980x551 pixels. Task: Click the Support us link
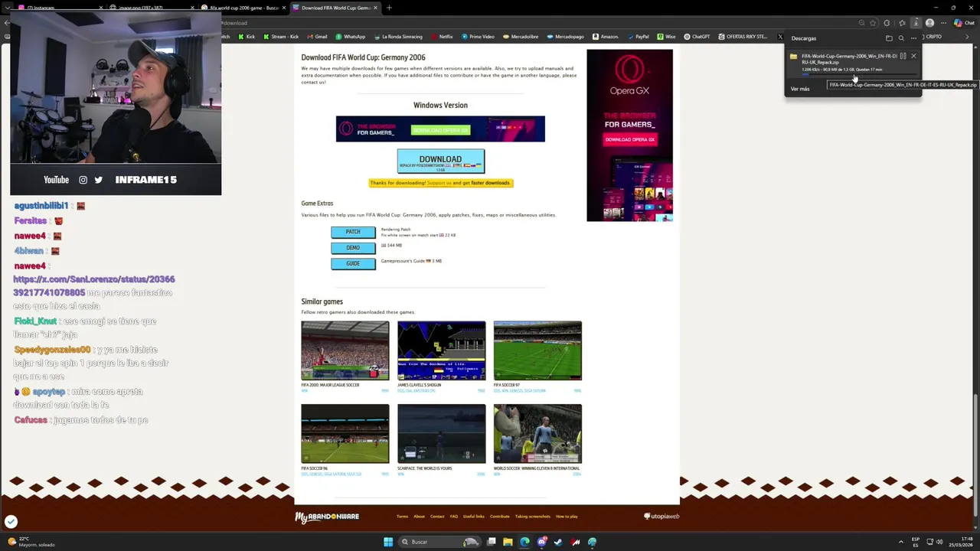[x=439, y=183]
